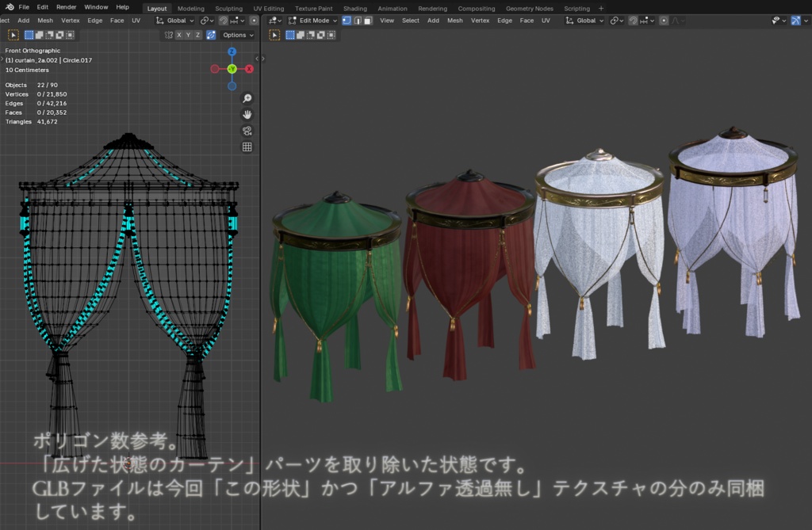Toggle snapping magnet in right viewport header

point(633,21)
